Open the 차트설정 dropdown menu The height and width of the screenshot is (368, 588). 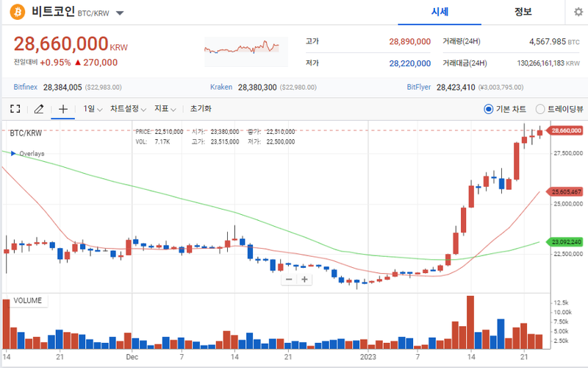point(128,109)
